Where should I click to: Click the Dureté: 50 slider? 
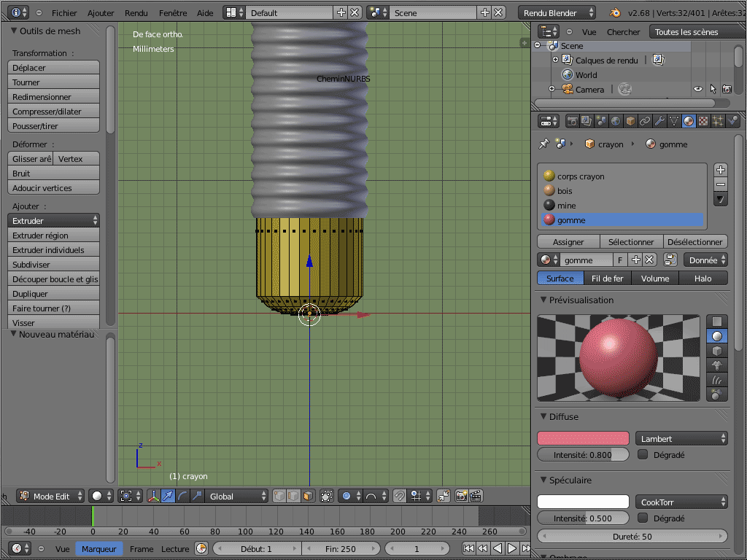point(632,537)
